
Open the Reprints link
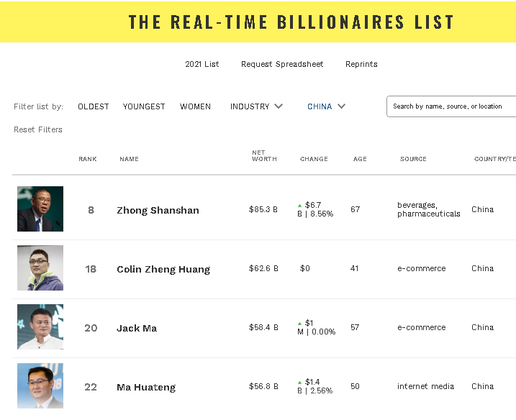pyautogui.click(x=361, y=64)
